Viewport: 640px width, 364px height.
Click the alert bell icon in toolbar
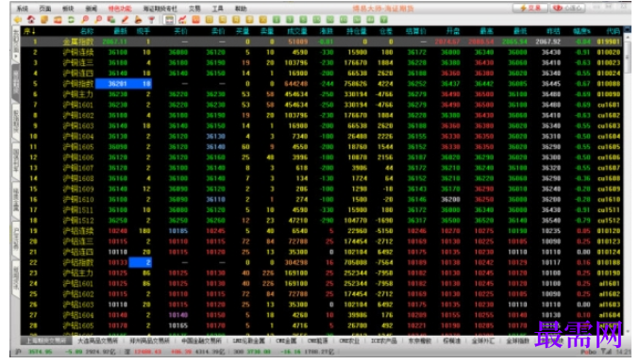point(139,20)
